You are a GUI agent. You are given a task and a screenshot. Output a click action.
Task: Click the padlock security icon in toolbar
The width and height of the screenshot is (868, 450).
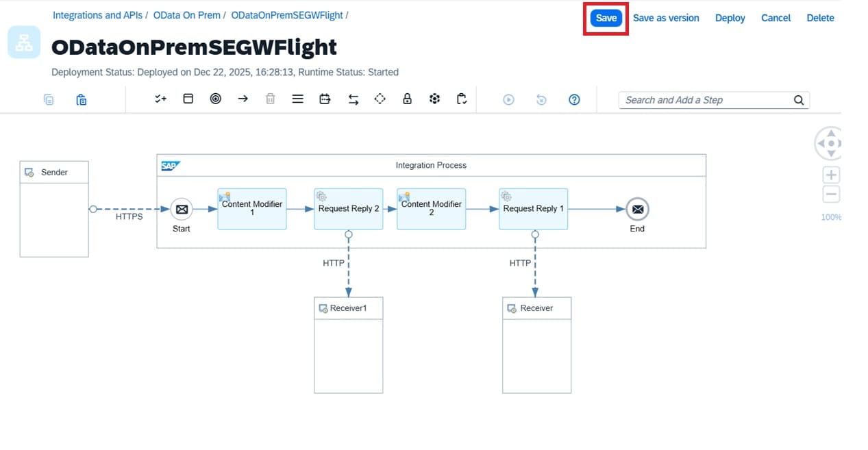(407, 99)
